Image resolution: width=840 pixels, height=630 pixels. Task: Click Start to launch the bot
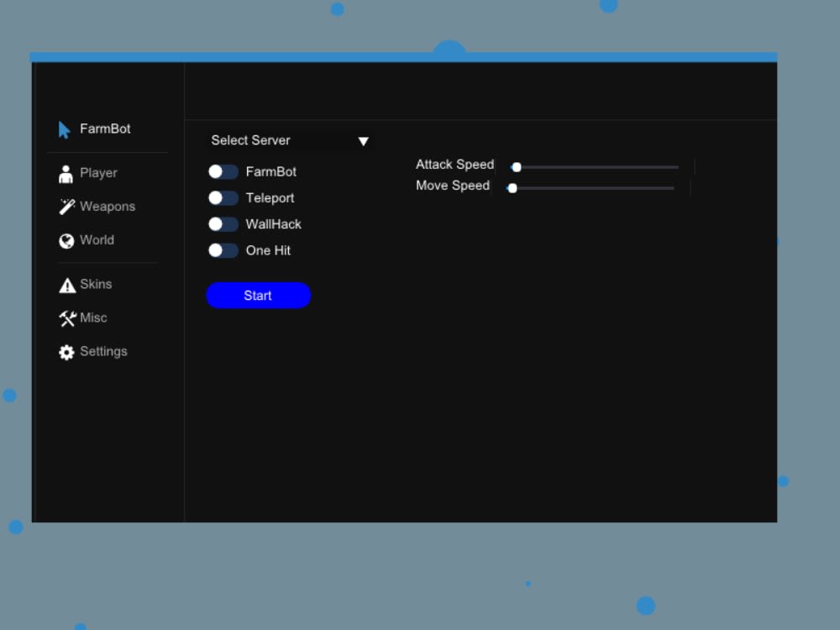pyautogui.click(x=258, y=295)
